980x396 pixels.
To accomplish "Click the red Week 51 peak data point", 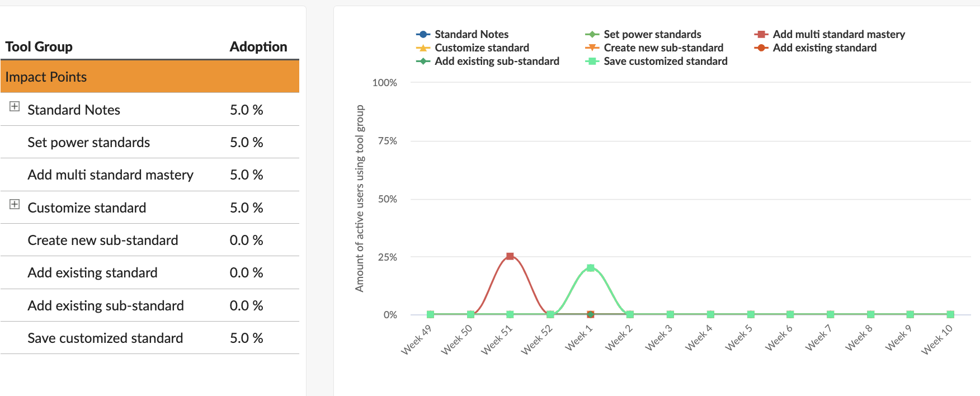I will [510, 256].
